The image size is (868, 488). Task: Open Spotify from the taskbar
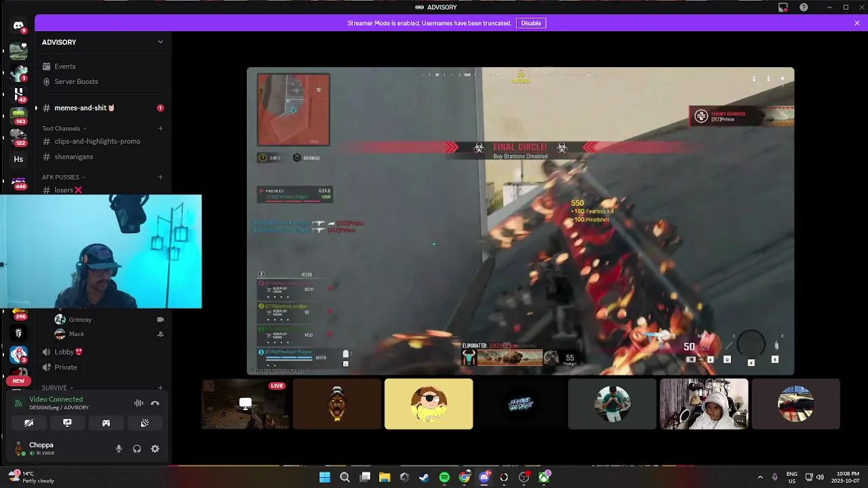[444, 477]
